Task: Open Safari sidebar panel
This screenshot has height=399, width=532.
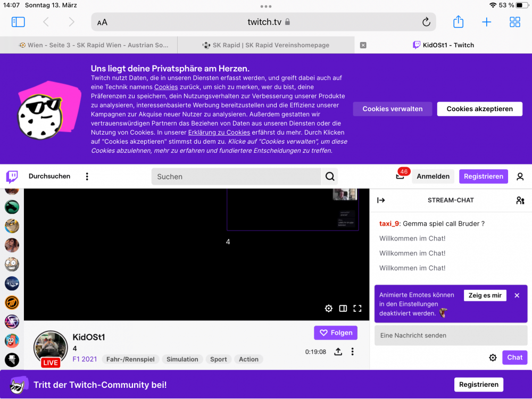Action: click(x=18, y=22)
